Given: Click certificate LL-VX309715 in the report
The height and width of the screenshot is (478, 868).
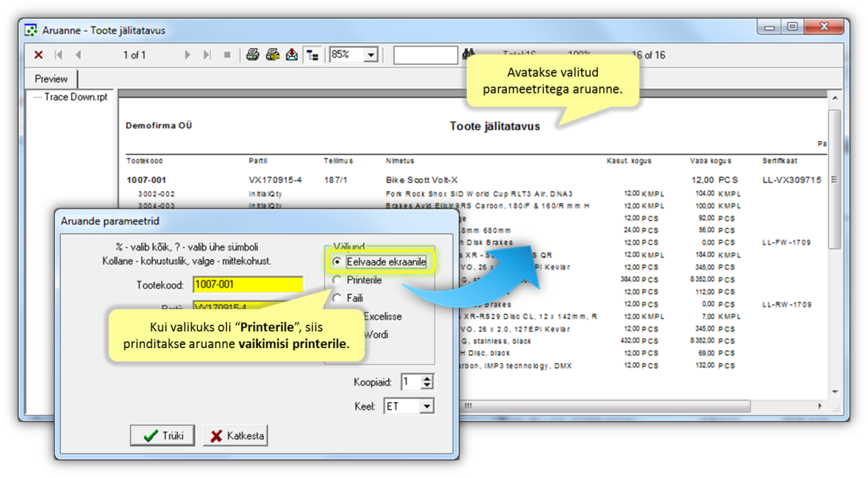Looking at the screenshot, I should [x=792, y=180].
